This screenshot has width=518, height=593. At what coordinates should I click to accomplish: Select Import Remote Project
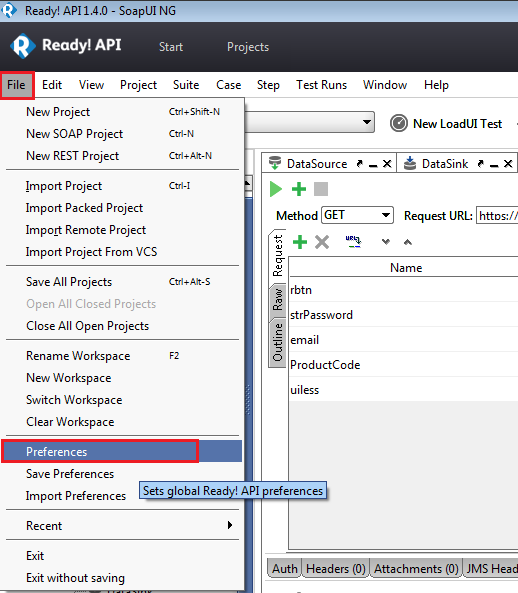(123, 230)
